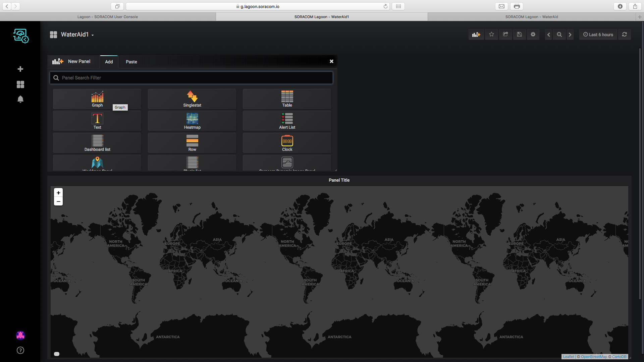Image resolution: width=644 pixels, height=362 pixels.
Task: Zoom out on the world map
Action: pyautogui.click(x=58, y=201)
